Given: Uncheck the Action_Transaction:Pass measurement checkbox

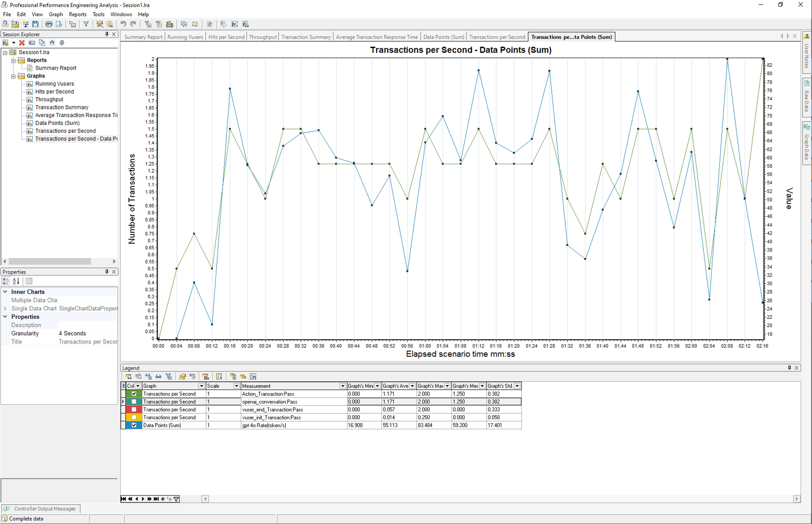Looking at the screenshot, I should pos(134,394).
